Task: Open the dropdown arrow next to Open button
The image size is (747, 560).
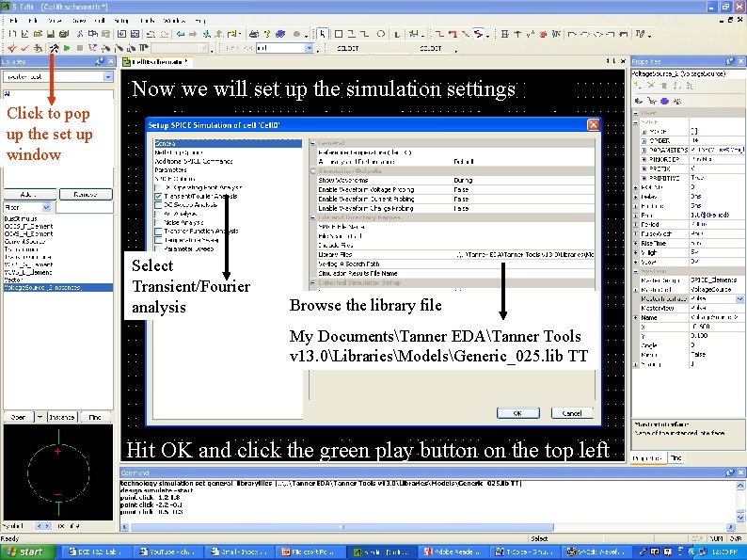Action: 40,417
